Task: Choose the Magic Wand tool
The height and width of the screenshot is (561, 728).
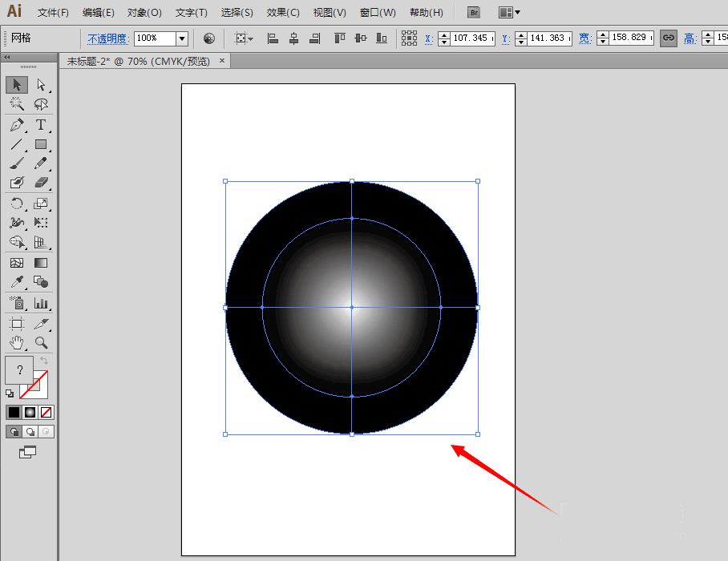Action: (17, 103)
